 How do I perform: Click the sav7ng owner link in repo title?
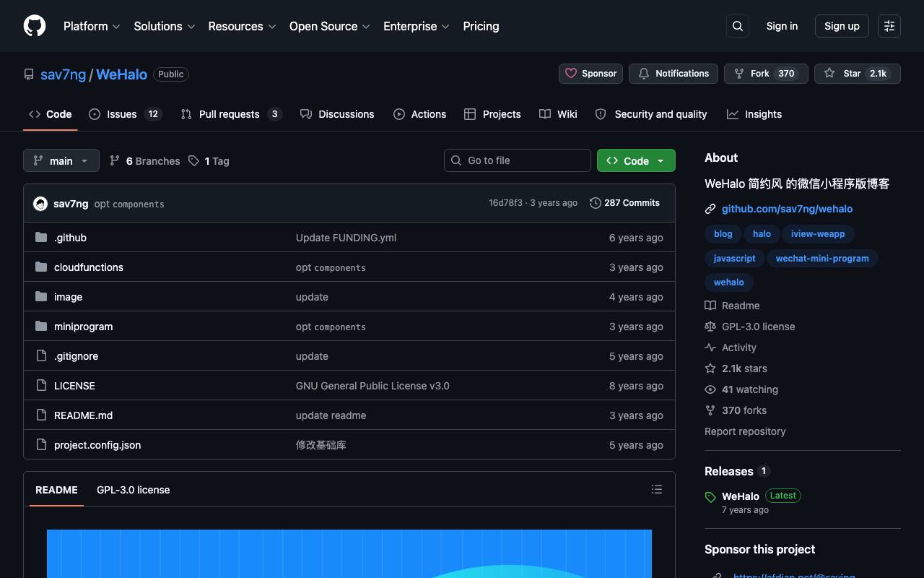[x=63, y=74]
